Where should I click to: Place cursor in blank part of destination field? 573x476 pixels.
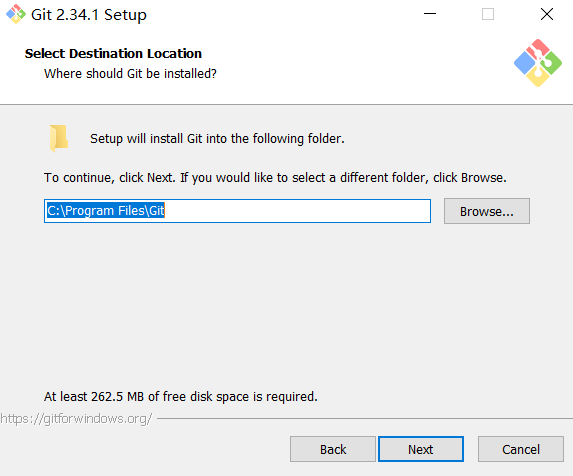[297, 211]
